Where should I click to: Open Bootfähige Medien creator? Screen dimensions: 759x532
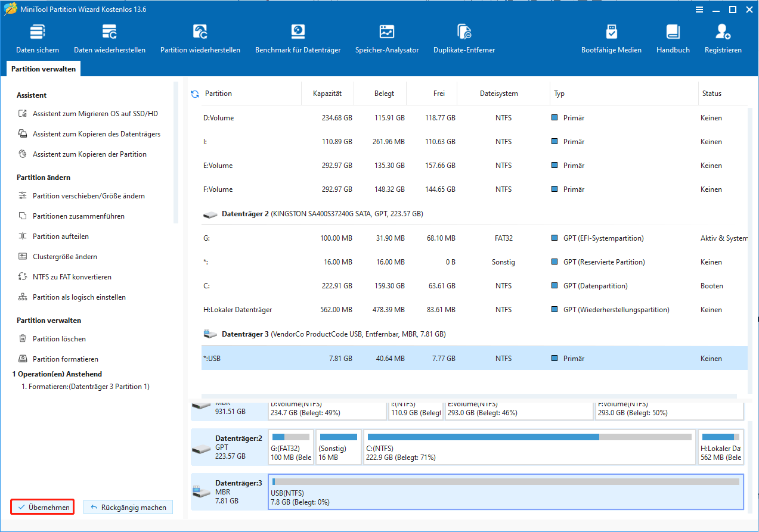[611, 39]
